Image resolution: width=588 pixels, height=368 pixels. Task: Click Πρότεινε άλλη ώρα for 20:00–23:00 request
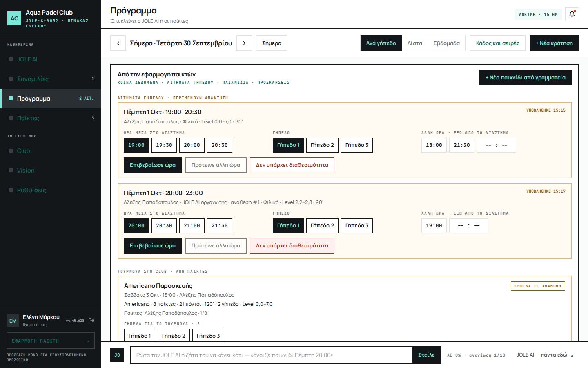pyautogui.click(x=216, y=246)
